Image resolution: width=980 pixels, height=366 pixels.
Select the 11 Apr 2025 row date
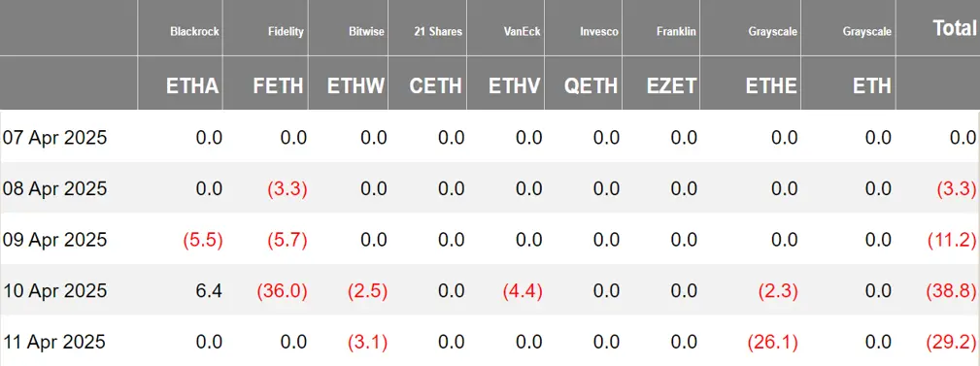(x=54, y=343)
